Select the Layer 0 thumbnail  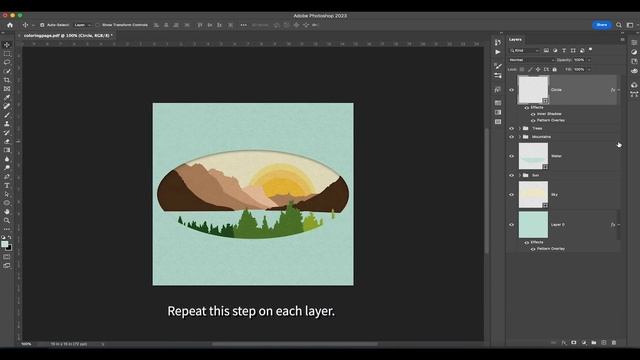[533, 224]
